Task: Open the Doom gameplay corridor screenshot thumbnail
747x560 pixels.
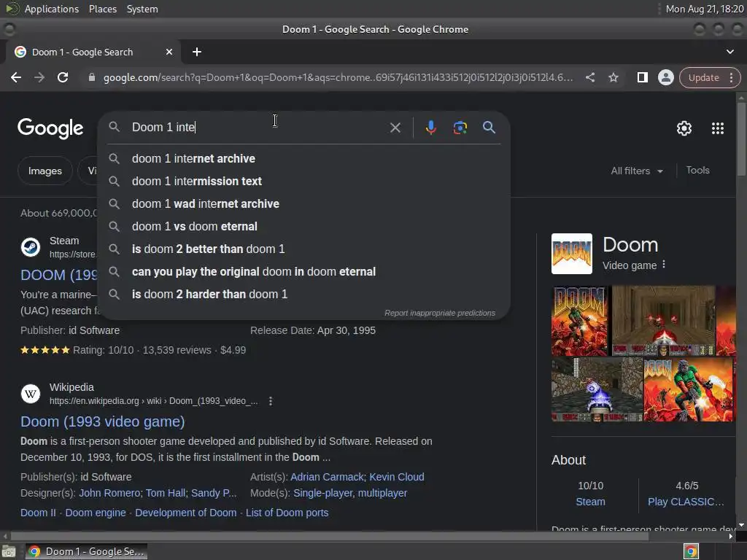Action: pos(663,321)
